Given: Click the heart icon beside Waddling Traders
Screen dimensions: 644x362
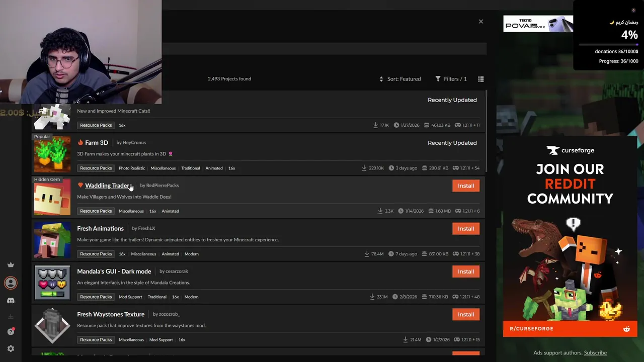Looking at the screenshot, I should tap(80, 186).
